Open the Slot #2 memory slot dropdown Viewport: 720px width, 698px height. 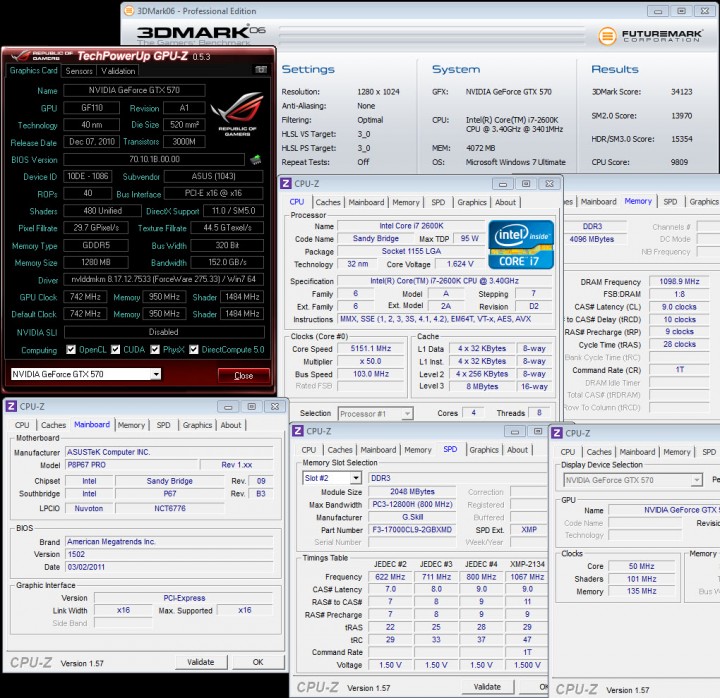355,478
